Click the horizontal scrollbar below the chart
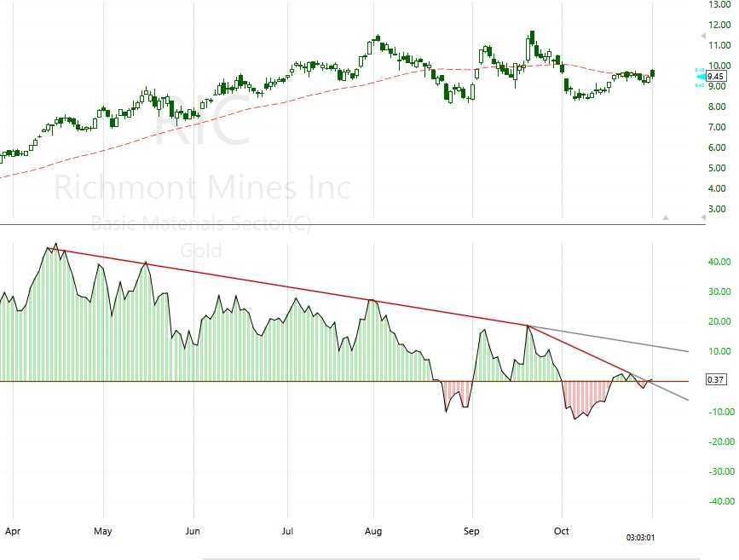 (x=450, y=558)
